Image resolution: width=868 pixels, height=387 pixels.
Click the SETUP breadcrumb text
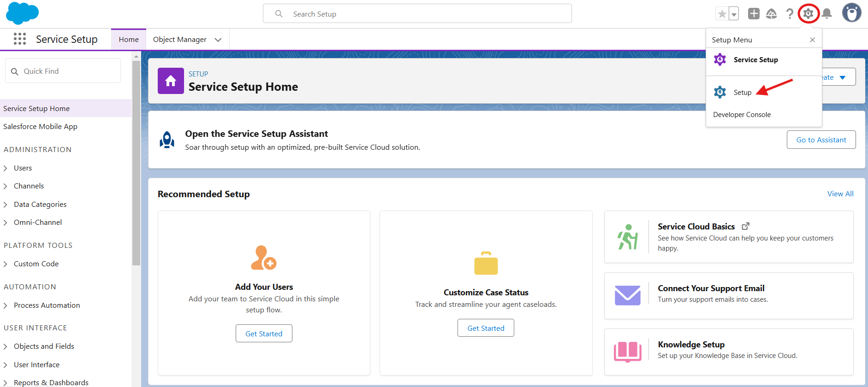coord(198,74)
